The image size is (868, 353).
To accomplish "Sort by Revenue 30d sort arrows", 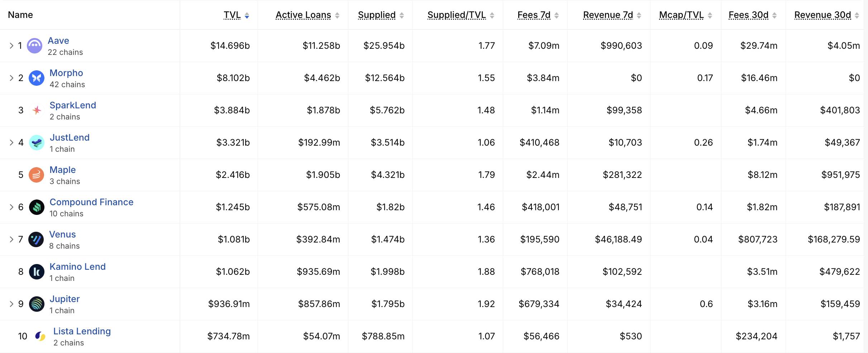I will coord(857,15).
